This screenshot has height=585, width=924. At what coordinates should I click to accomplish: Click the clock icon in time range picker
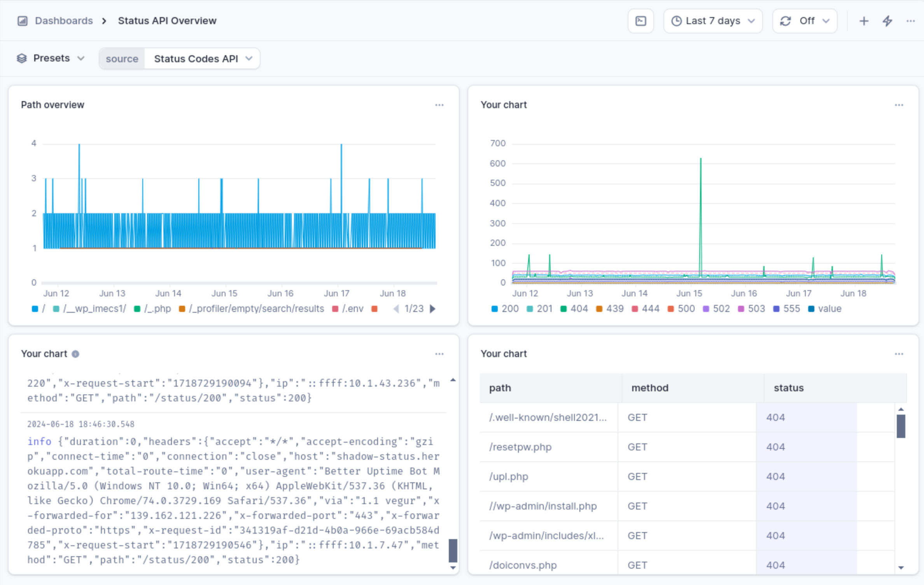(x=677, y=21)
